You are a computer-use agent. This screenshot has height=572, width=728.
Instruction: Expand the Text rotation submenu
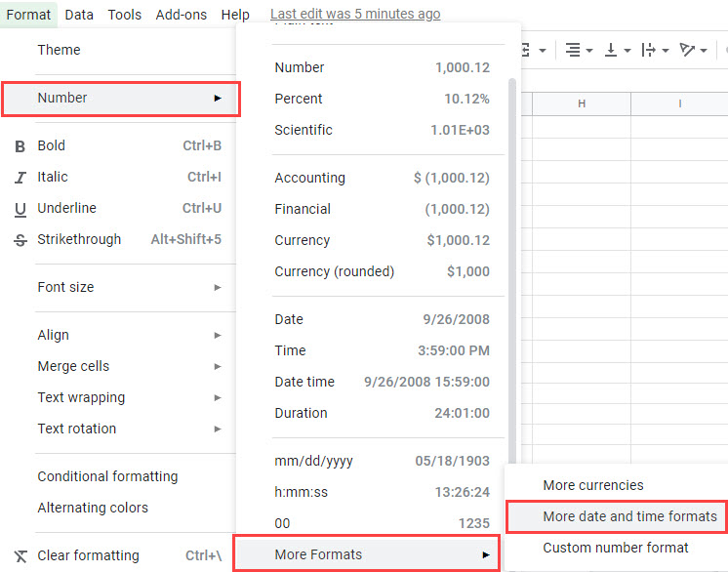pos(130,429)
